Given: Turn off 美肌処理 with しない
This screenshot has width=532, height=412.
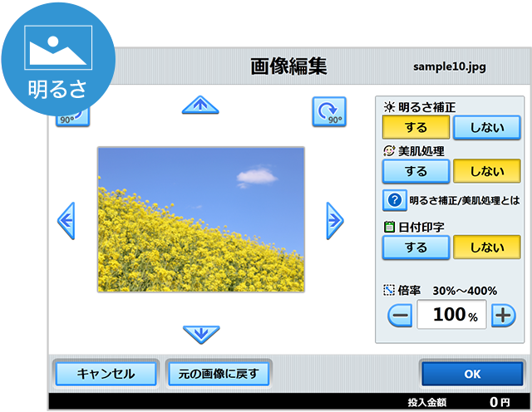Looking at the screenshot, I should pyautogui.click(x=486, y=171).
